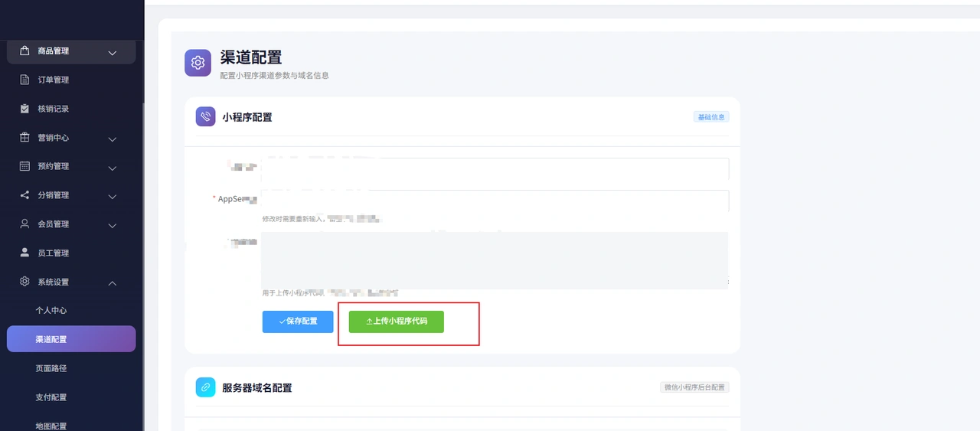Expand the 商品管理 submenu chevron

pyautogui.click(x=113, y=53)
